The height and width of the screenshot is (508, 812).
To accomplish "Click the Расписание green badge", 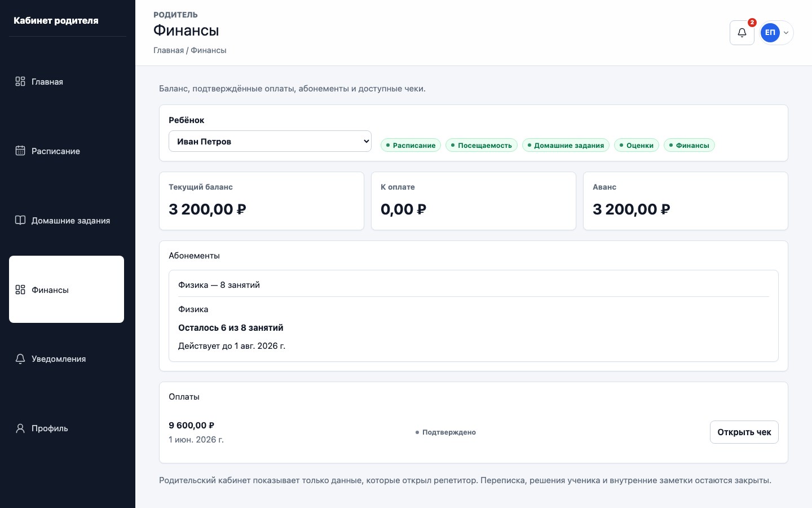I will (411, 145).
